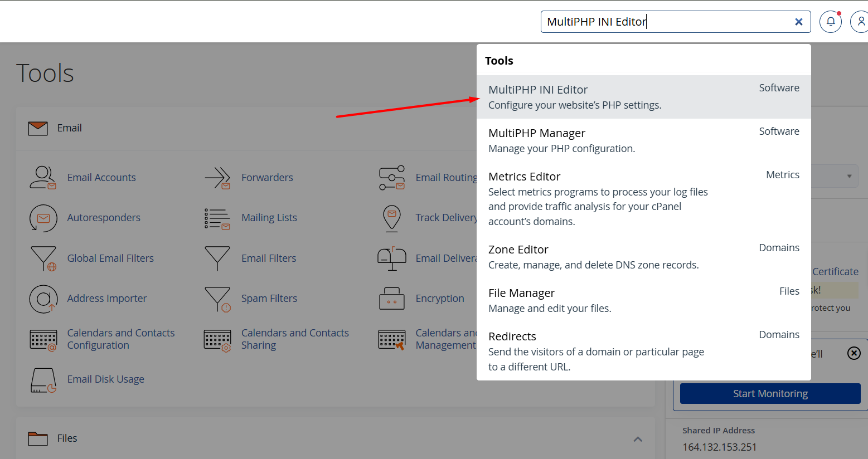Open MultiPHP INI Editor search result

(643, 97)
